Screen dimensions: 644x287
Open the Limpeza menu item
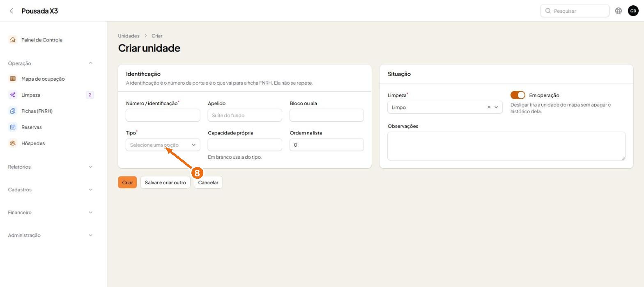tap(31, 95)
